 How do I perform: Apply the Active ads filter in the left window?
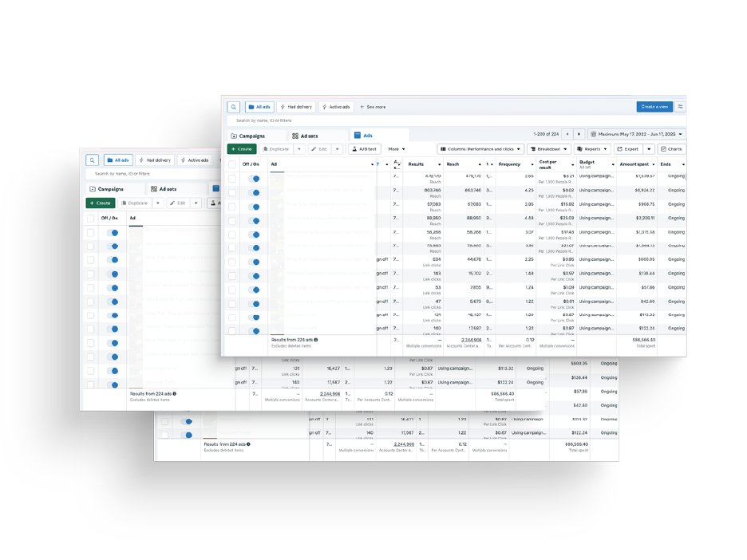pyautogui.click(x=195, y=160)
